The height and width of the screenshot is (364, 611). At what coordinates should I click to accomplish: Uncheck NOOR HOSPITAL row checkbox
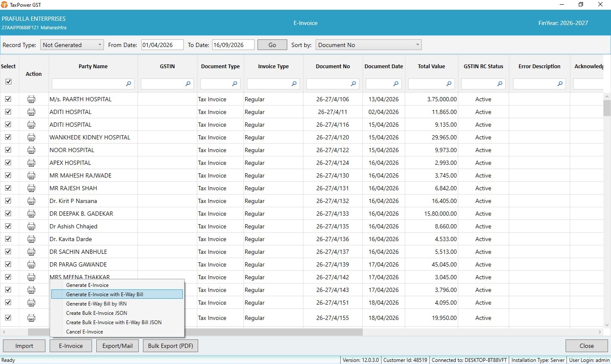pyautogui.click(x=8, y=150)
